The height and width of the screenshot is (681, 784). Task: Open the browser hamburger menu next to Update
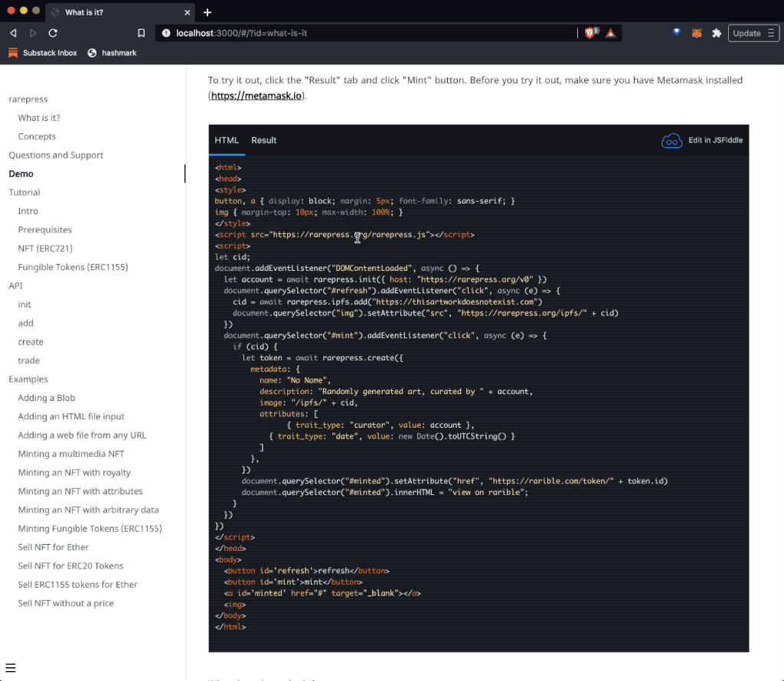tap(771, 33)
